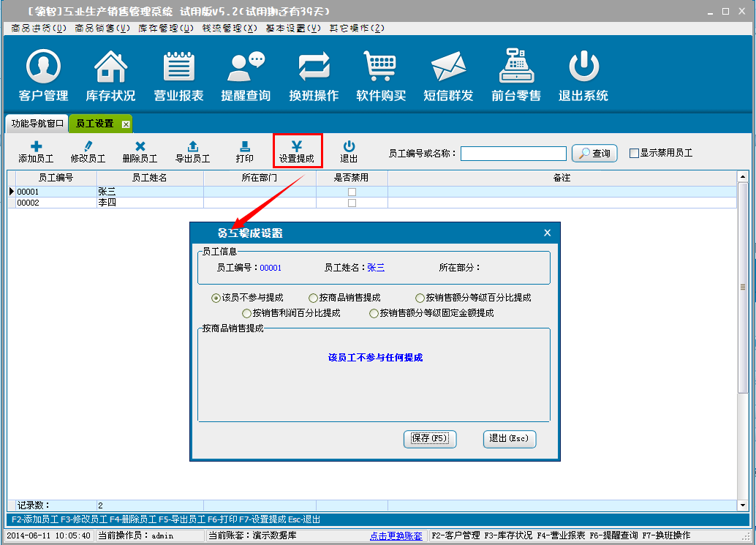Enable the 显示禁用员工 checkbox
This screenshot has width=756, height=545.
click(x=634, y=154)
